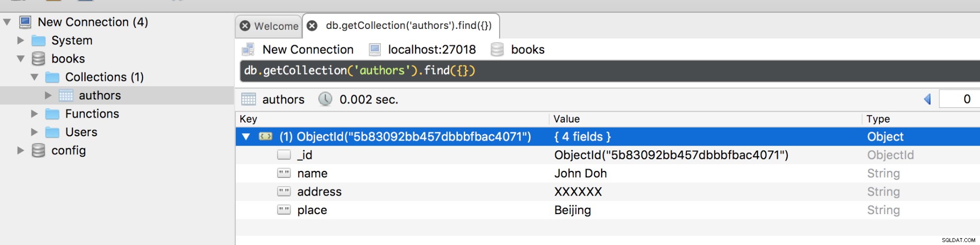
Task: Click the Functions folder icon
Action: (52, 114)
